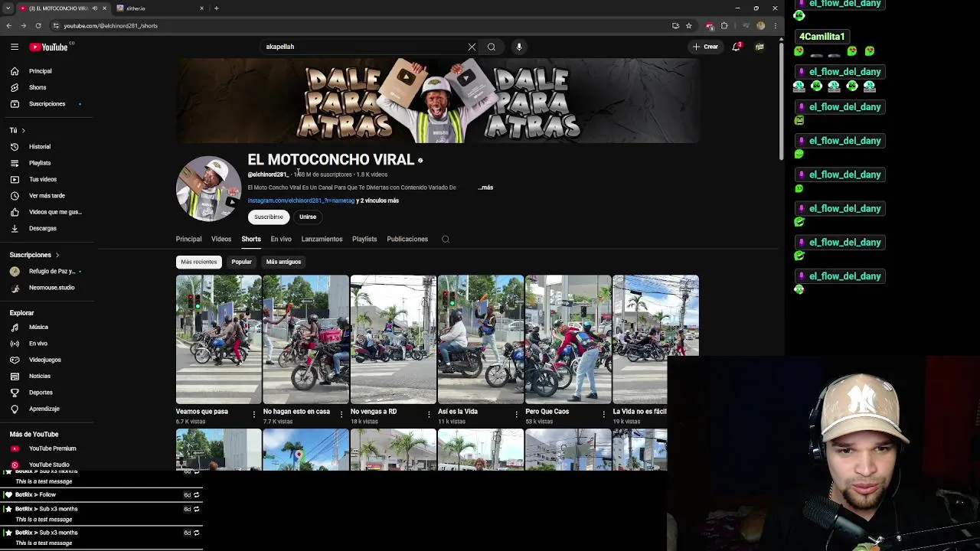Open Suscripciones in the sidebar

pyautogui.click(x=47, y=103)
